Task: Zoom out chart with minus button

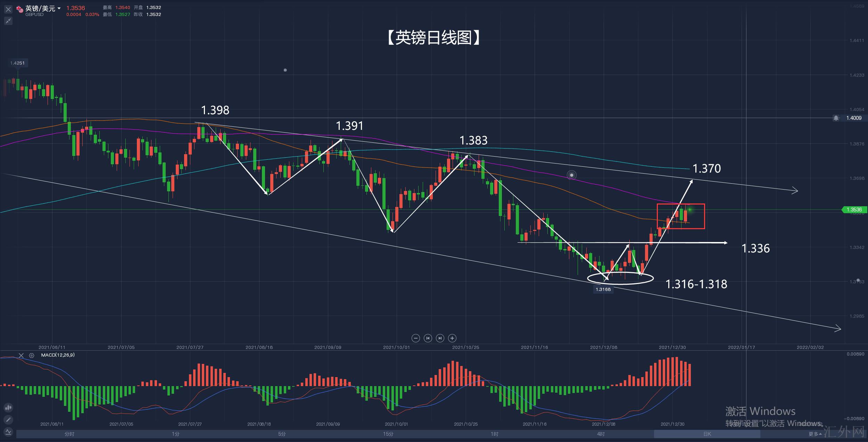Action: click(x=415, y=338)
